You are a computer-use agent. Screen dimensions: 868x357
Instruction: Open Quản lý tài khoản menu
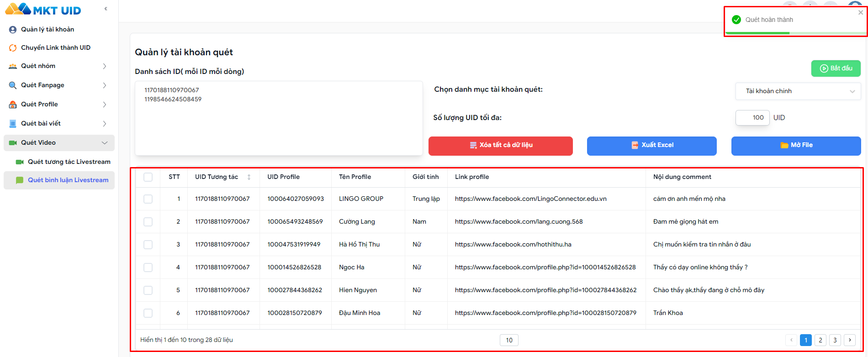(x=48, y=29)
